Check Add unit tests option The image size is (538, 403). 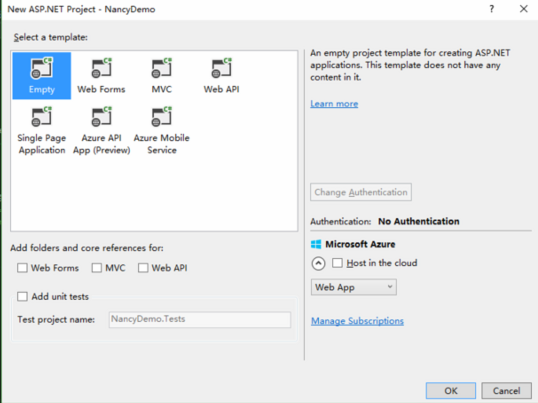(22, 296)
